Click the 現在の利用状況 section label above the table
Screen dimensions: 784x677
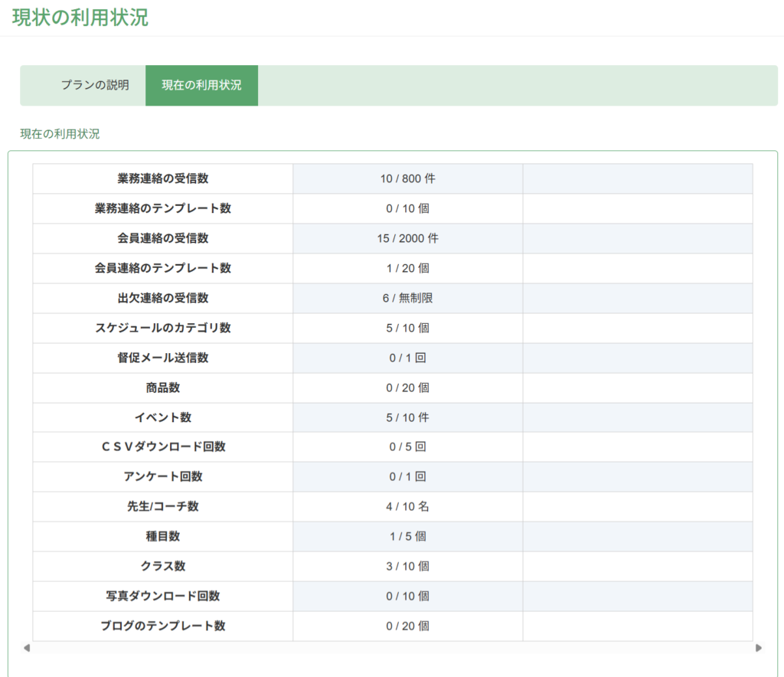(60, 134)
